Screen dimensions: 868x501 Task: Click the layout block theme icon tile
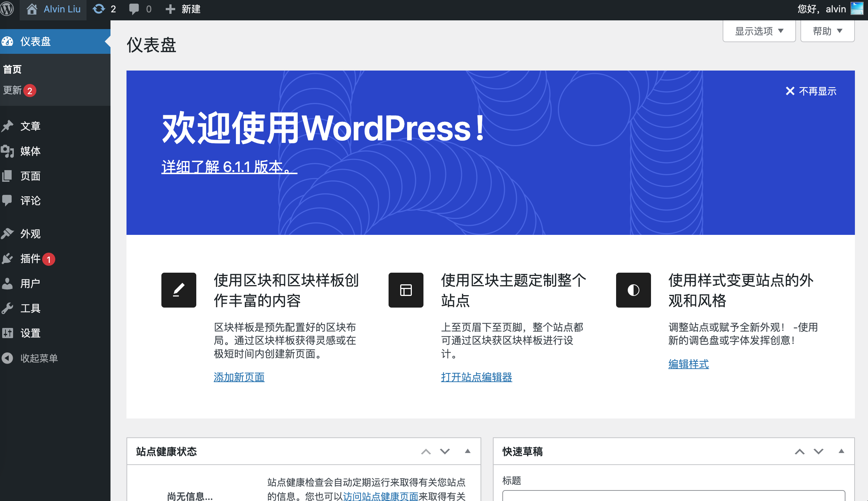click(406, 290)
